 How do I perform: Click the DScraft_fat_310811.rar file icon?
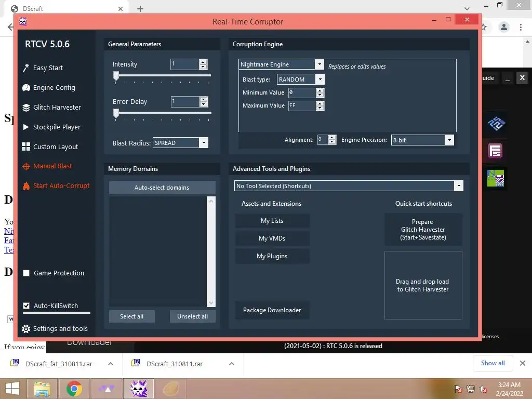pyautogui.click(x=15, y=363)
